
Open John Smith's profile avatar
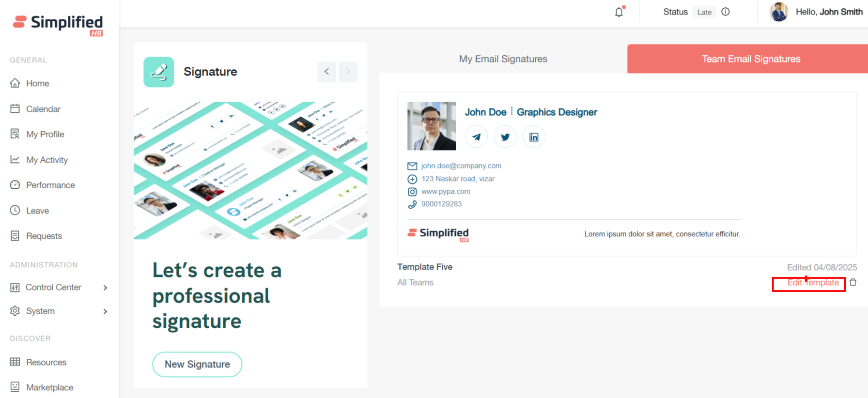(778, 12)
